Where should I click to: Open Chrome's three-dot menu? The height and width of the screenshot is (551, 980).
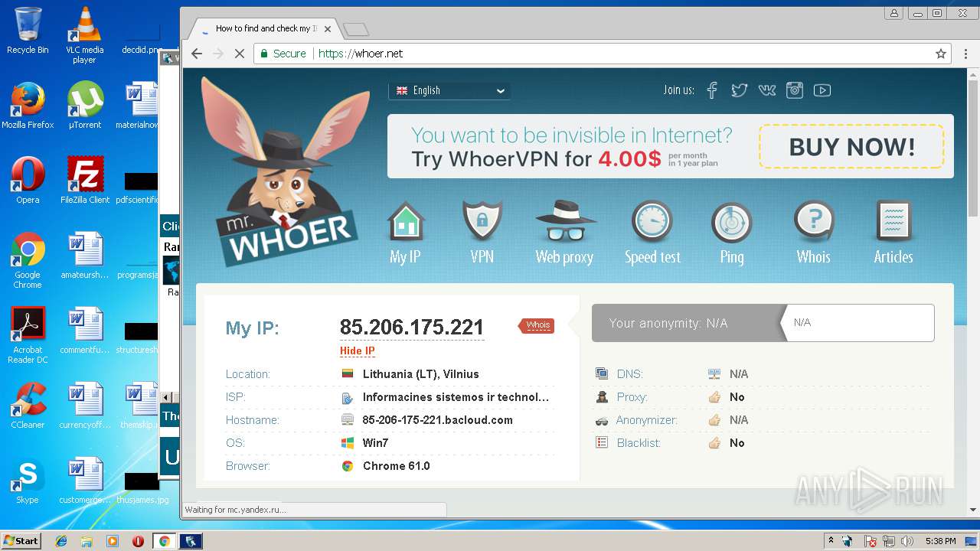point(965,54)
